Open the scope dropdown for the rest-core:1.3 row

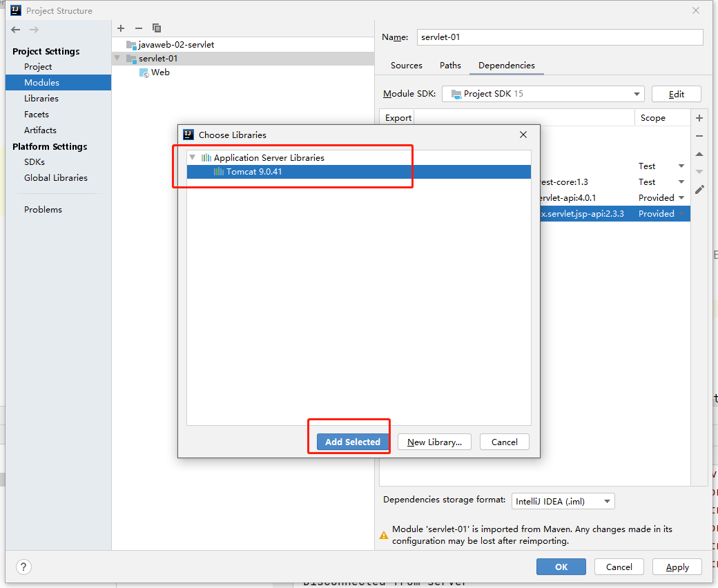click(x=681, y=182)
